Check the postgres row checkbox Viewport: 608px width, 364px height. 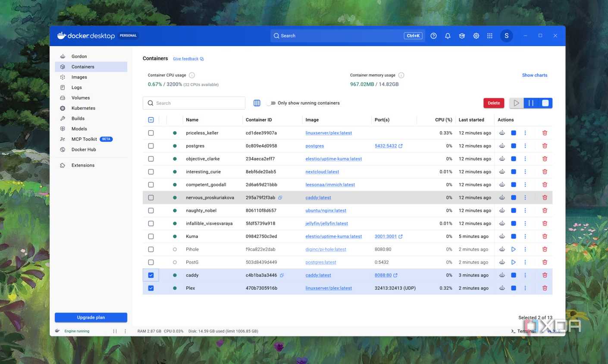click(151, 146)
